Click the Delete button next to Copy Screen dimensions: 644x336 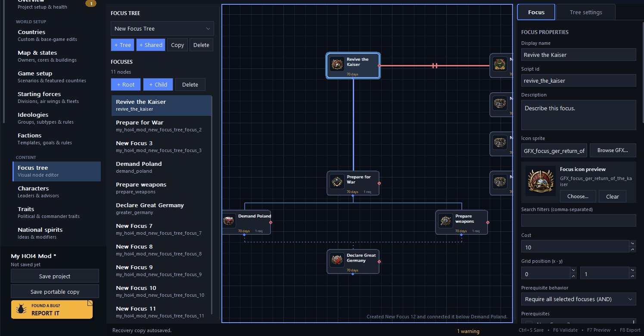[201, 45]
